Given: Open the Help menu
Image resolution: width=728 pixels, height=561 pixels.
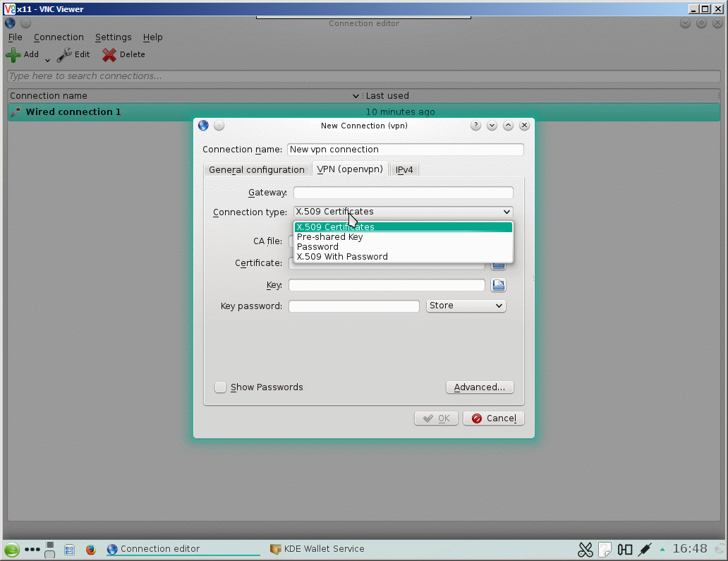Looking at the screenshot, I should [x=152, y=37].
